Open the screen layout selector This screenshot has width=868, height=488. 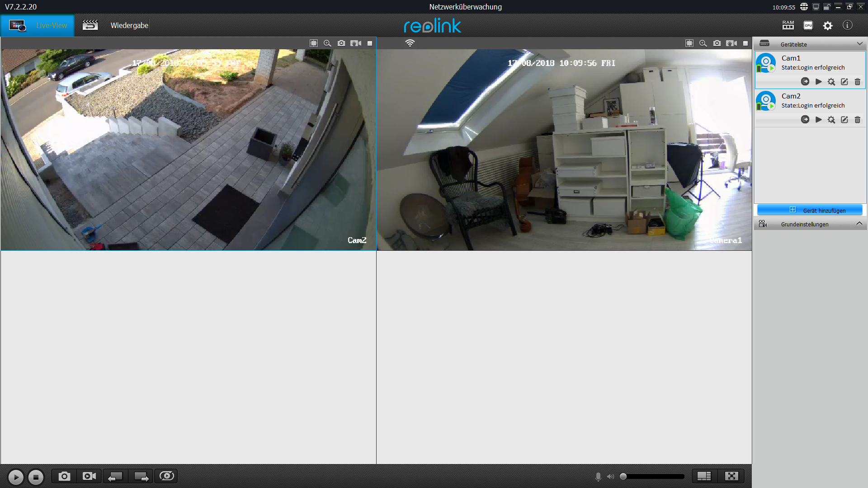[704, 476]
